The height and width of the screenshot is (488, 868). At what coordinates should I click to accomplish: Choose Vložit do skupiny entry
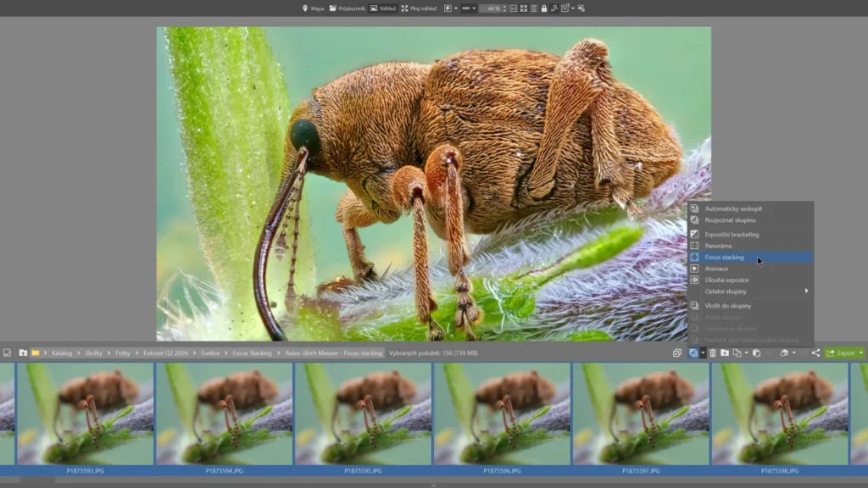coord(751,305)
